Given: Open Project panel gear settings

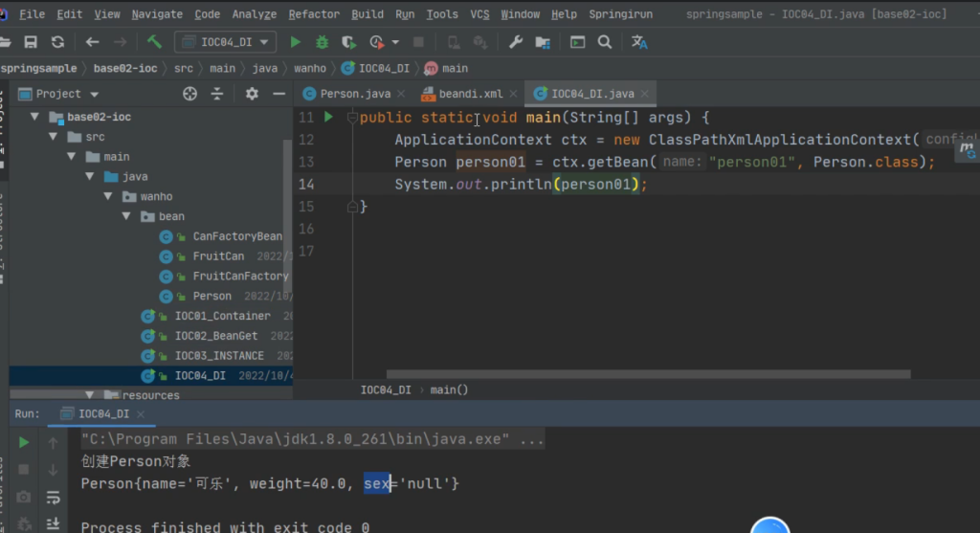Looking at the screenshot, I should click(x=252, y=94).
